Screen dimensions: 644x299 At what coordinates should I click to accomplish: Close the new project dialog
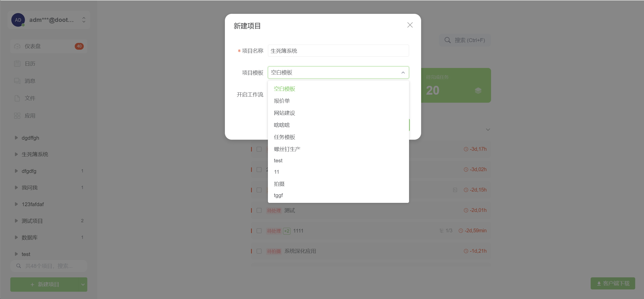pos(410,25)
